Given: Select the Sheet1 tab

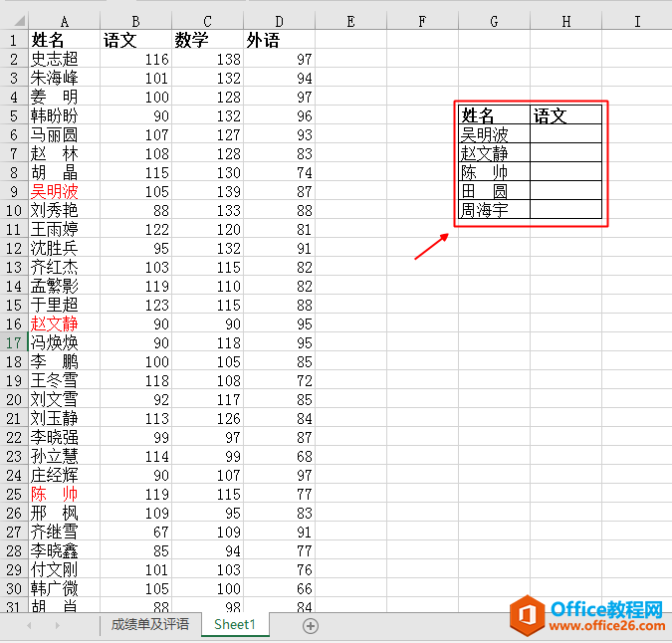Looking at the screenshot, I should [235, 624].
